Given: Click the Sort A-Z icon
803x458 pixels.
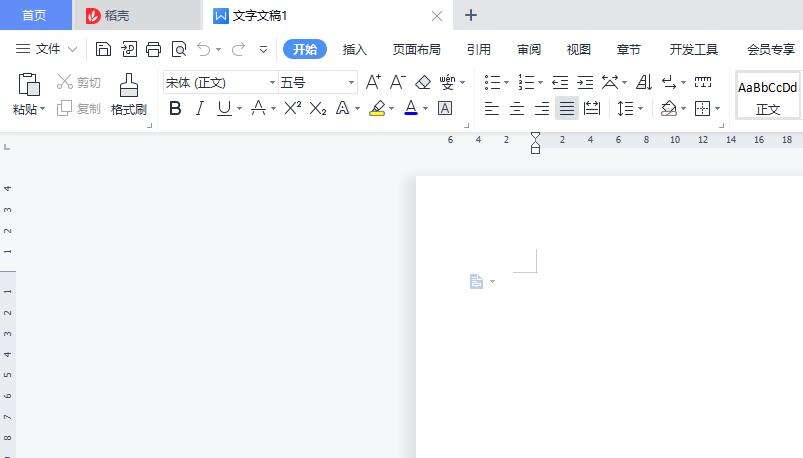Looking at the screenshot, I should 644,82.
